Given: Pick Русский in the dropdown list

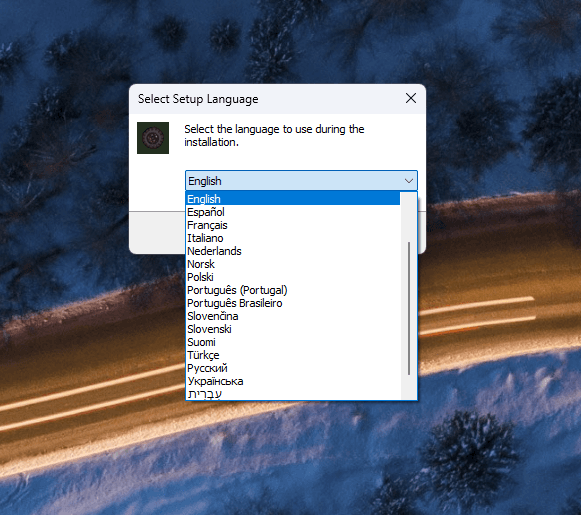Looking at the screenshot, I should tap(293, 368).
